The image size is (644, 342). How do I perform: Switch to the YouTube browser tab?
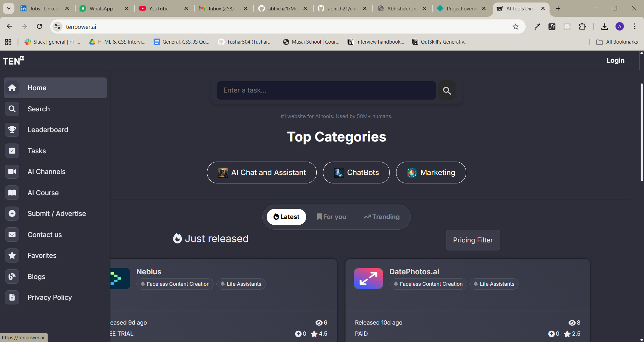click(x=159, y=8)
